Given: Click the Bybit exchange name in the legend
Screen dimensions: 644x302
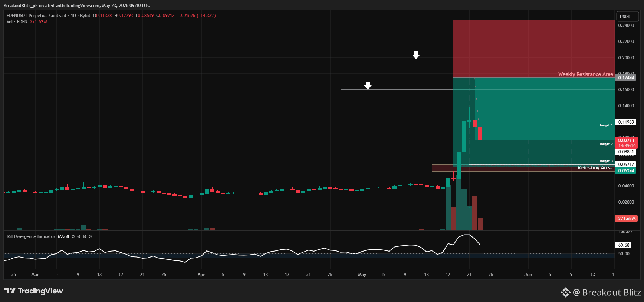Looking at the screenshot, I should (85, 16).
